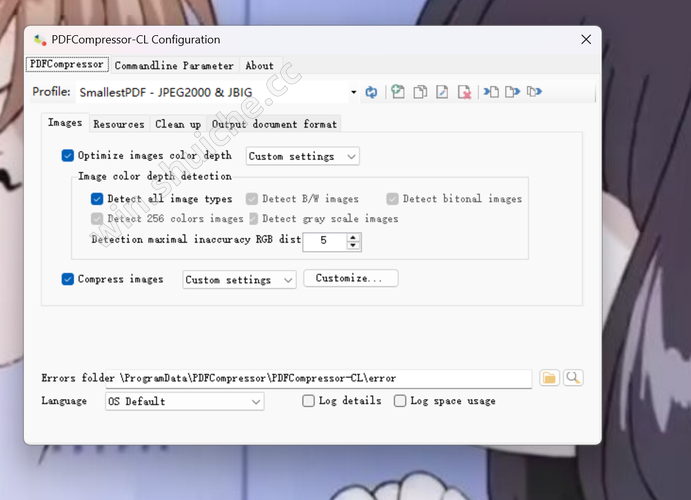Open the Profile dropdown list
The image size is (691, 500).
click(353, 93)
